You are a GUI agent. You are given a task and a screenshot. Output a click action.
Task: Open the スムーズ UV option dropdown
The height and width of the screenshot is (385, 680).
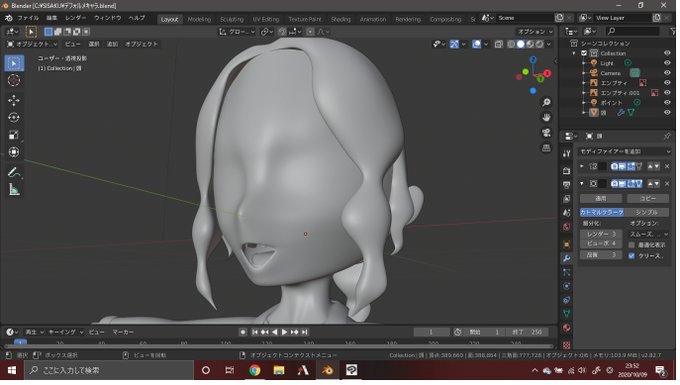coord(648,235)
